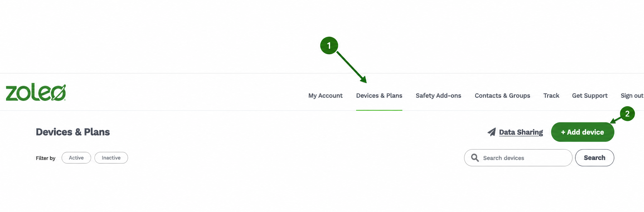Open the Track menu item
The image size is (644, 212).
551,95
